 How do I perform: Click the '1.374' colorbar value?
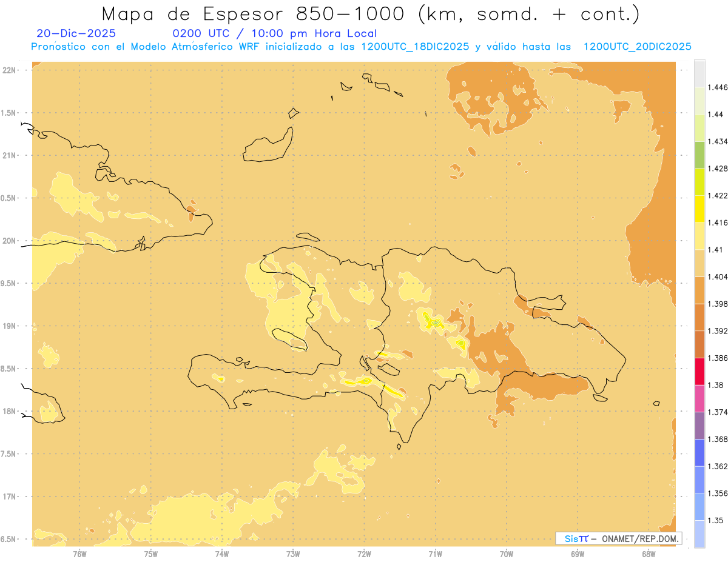[x=718, y=412]
